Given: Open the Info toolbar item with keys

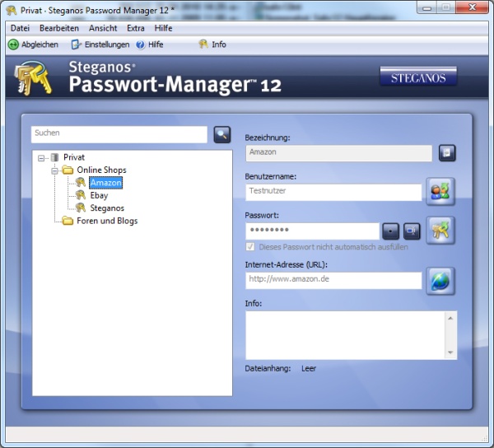Looking at the screenshot, I should 212,44.
